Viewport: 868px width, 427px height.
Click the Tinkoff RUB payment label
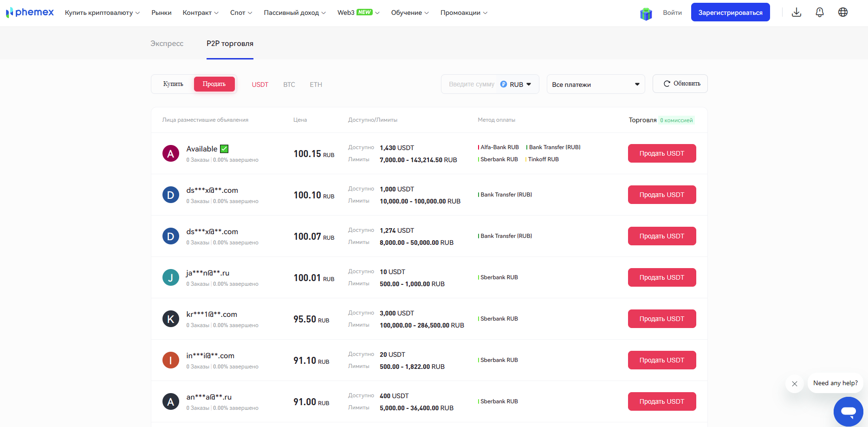click(543, 159)
